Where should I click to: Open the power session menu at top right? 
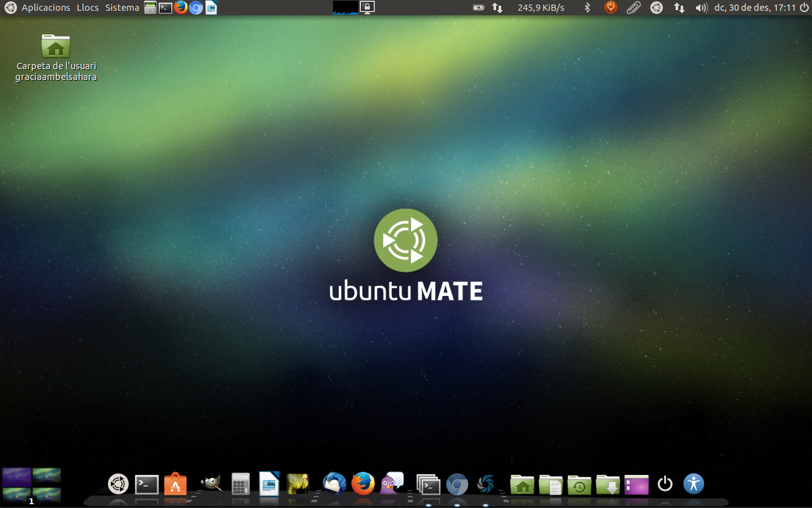click(804, 8)
